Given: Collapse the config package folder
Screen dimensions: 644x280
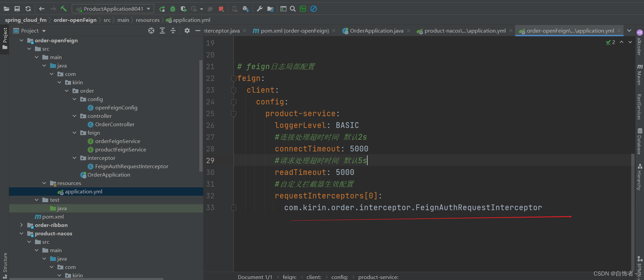Looking at the screenshot, I should 74,99.
